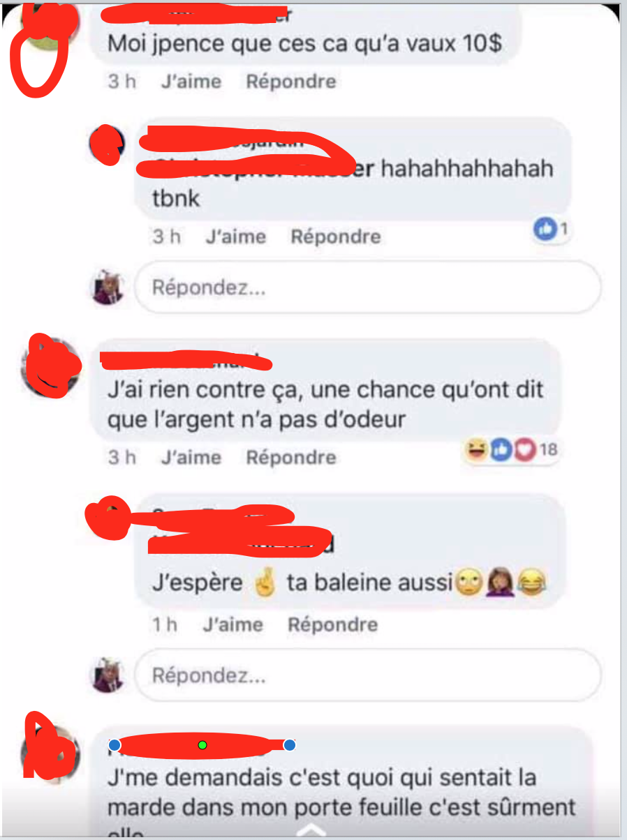
Task: Click the heart reaction icon next to 18
Action: pyautogui.click(x=523, y=451)
